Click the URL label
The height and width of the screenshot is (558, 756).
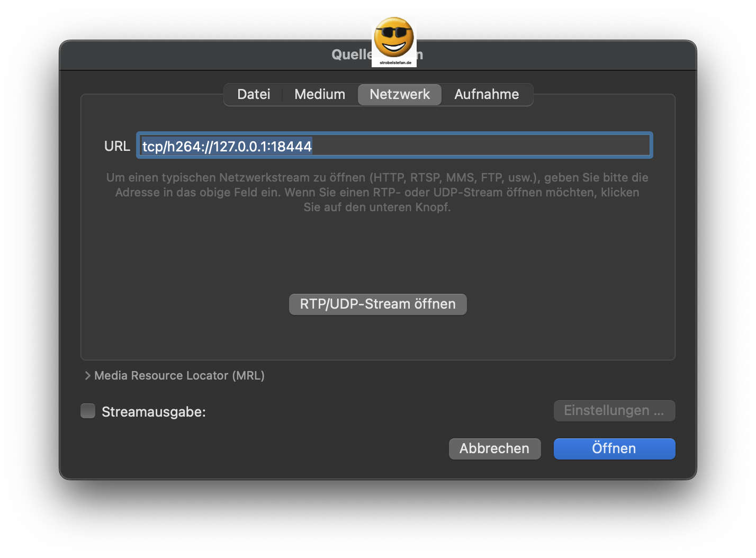coord(117,146)
